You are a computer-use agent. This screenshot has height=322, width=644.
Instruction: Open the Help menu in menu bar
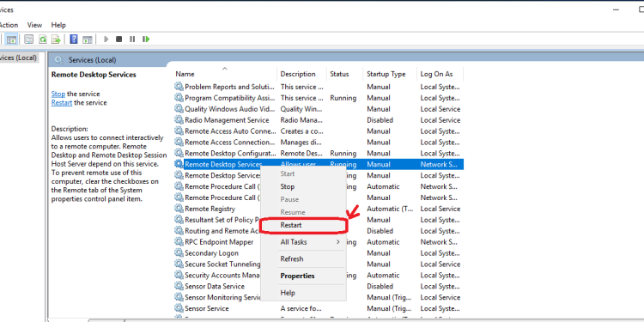click(x=58, y=25)
